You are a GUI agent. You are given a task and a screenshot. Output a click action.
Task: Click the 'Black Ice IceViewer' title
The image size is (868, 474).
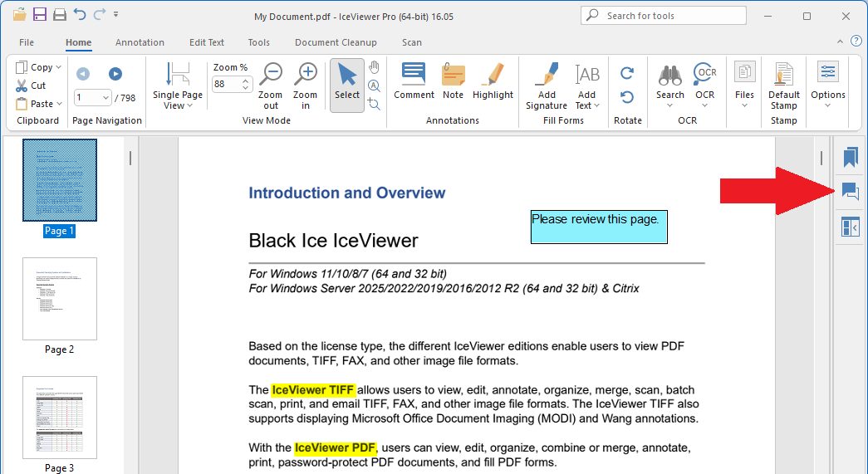[x=333, y=241]
